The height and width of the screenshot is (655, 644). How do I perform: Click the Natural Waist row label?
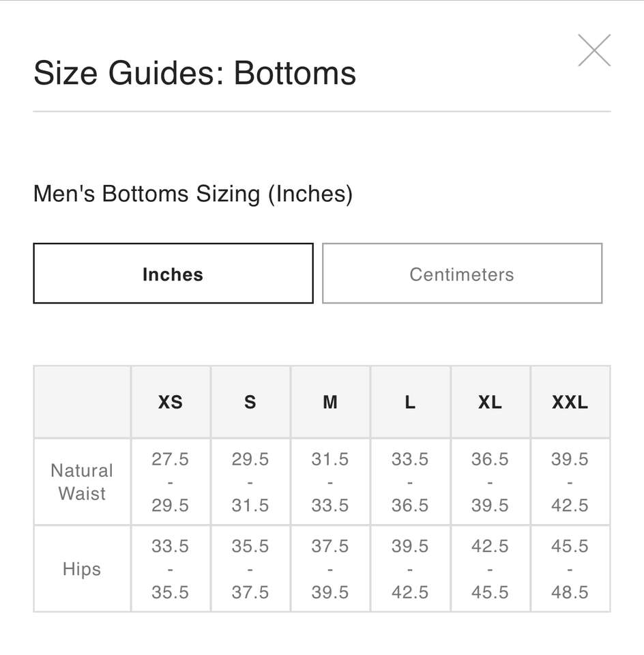[x=82, y=482]
